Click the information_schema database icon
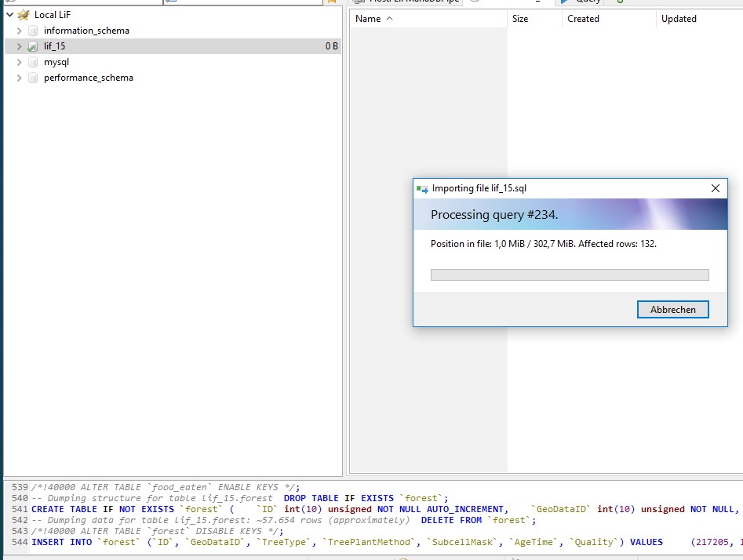 33,31
